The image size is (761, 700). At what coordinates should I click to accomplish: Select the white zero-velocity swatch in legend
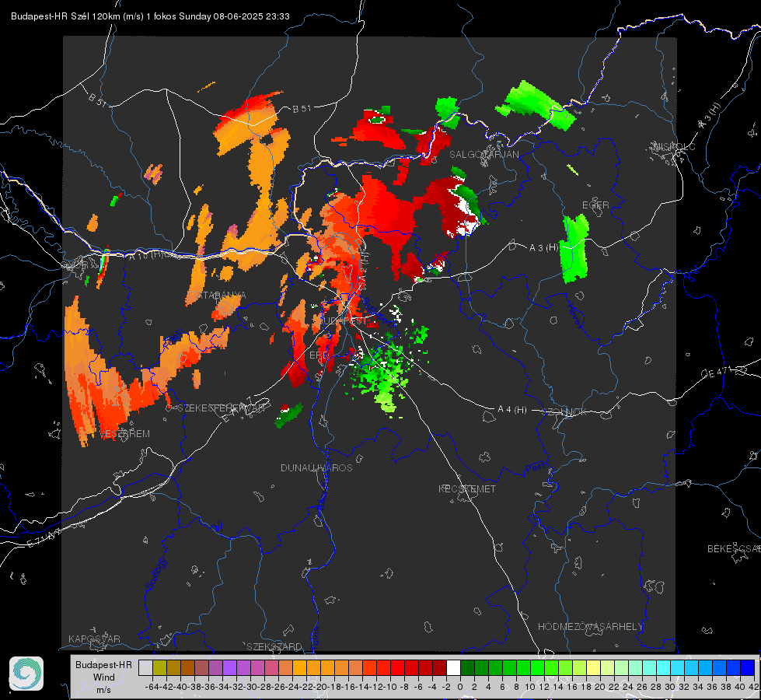pyautogui.click(x=453, y=668)
